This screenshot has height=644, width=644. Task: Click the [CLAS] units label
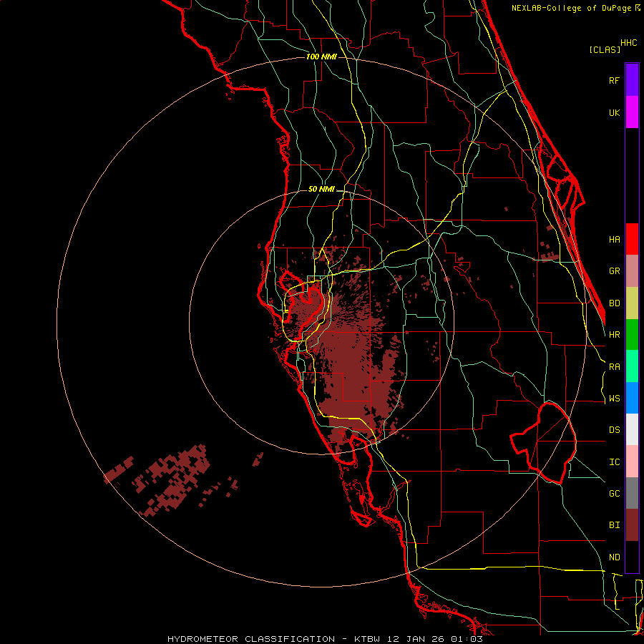coord(605,49)
